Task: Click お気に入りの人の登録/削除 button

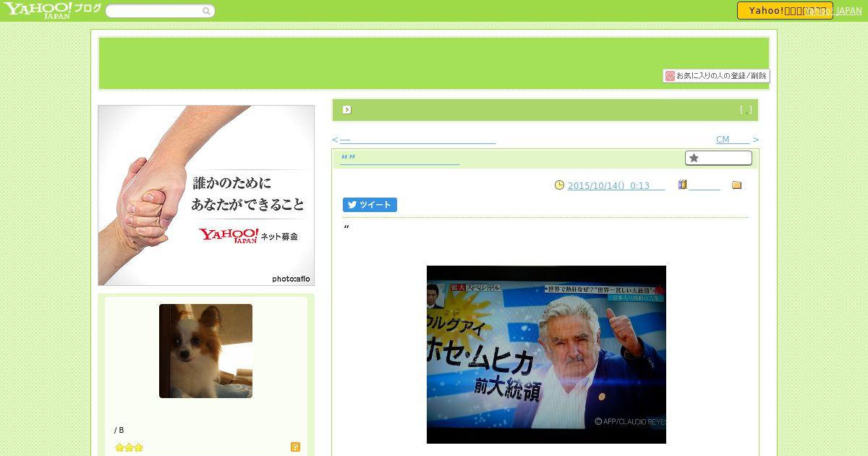Action: [716, 76]
